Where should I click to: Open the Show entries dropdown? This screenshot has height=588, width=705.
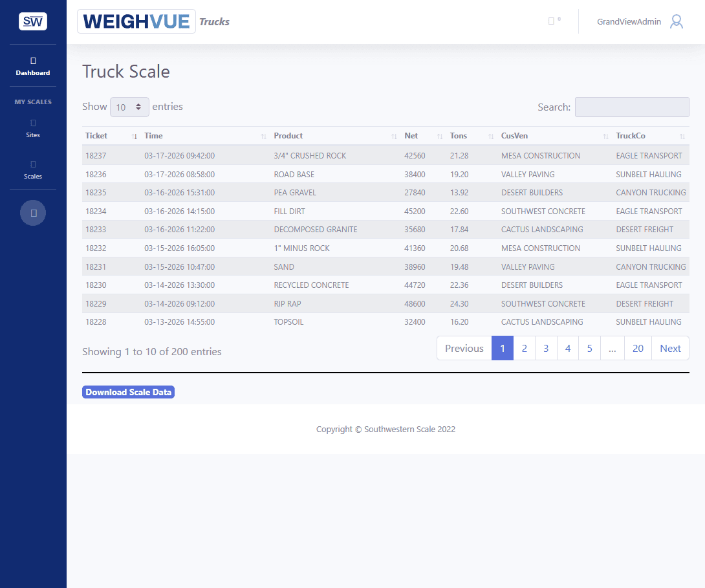(129, 106)
